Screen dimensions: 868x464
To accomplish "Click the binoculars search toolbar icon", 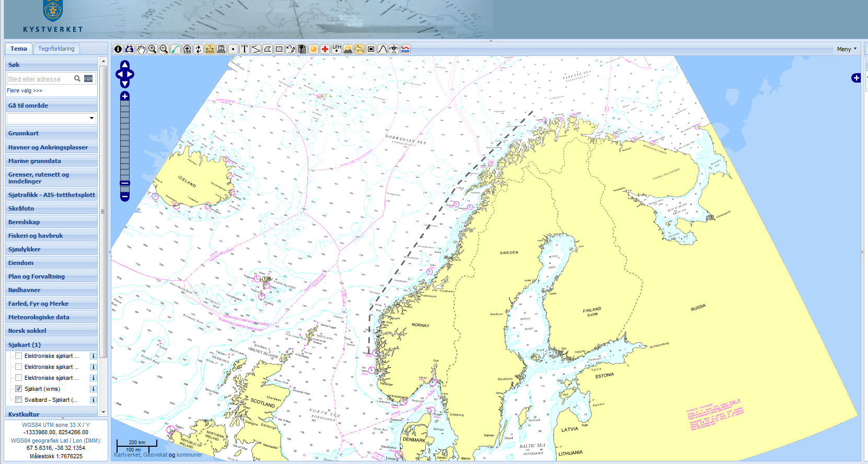I will click(x=130, y=49).
